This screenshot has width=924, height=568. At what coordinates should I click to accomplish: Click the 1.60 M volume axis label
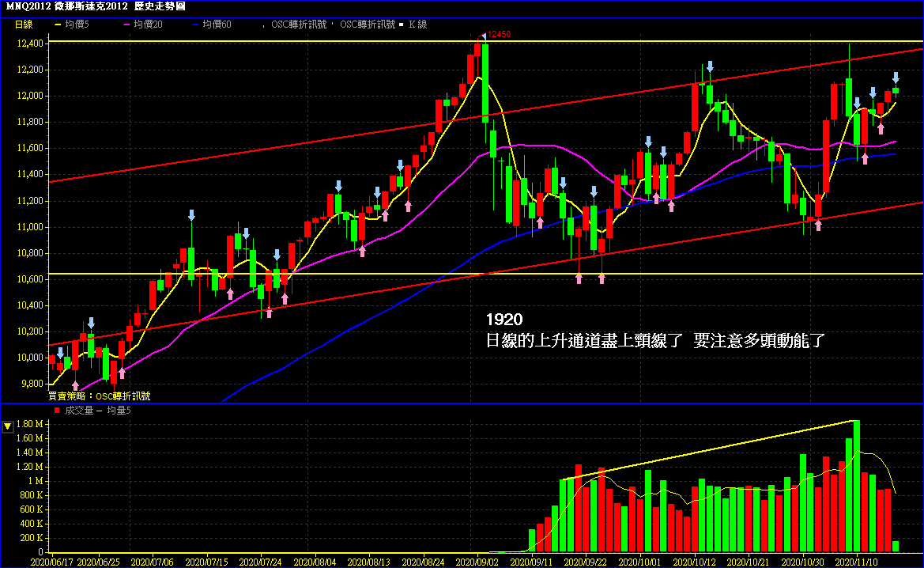tap(30, 438)
